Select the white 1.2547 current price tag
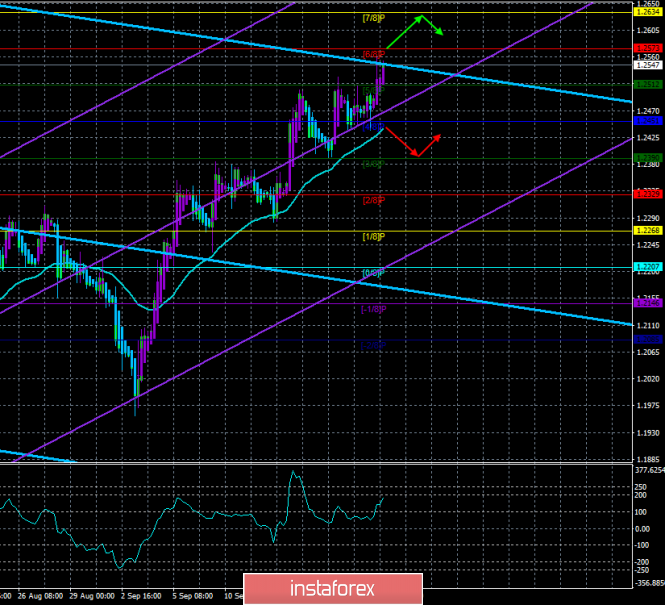 tap(647, 65)
